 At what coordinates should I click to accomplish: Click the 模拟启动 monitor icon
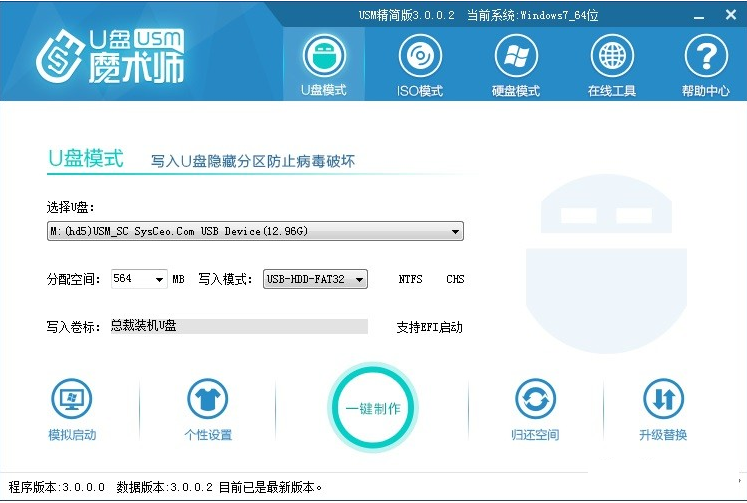tap(71, 399)
